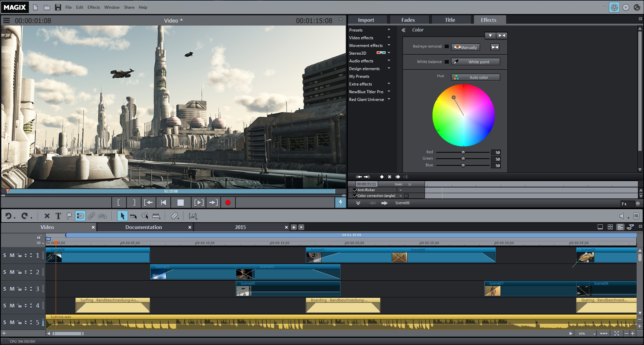Click the White point button
644x345 pixels.
[x=475, y=62]
